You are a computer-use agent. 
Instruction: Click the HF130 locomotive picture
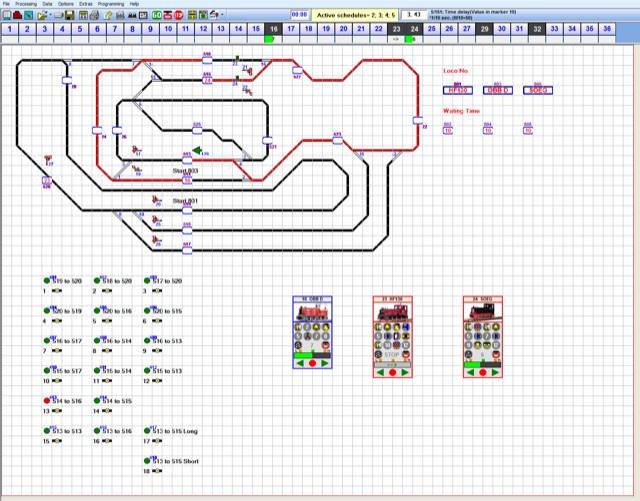point(392,313)
